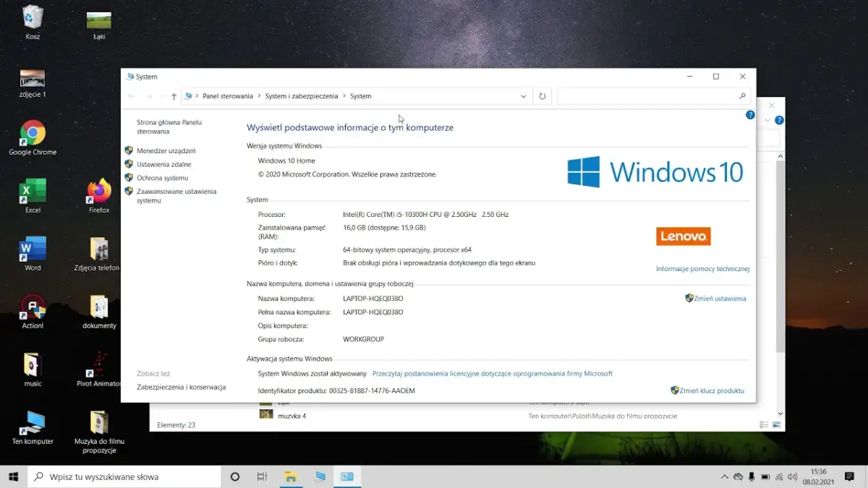
Task: Click Informacje pomocy technicznej link
Action: 702,268
